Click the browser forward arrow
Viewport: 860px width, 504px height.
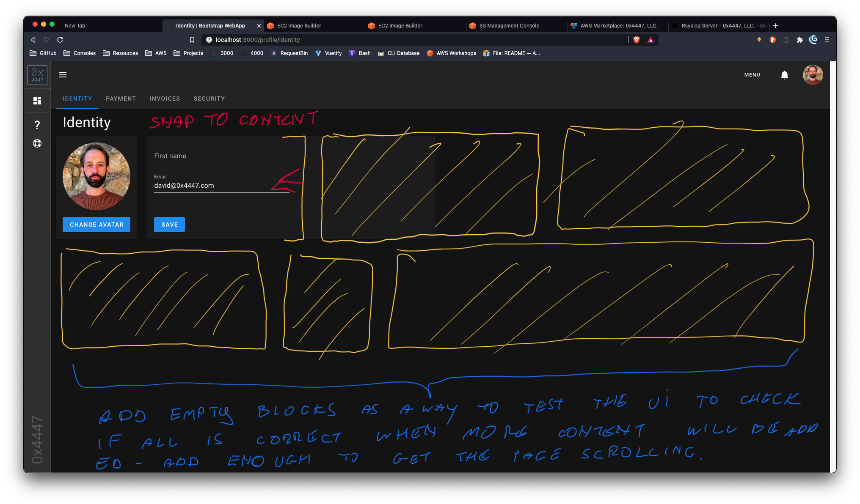pyautogui.click(x=47, y=40)
